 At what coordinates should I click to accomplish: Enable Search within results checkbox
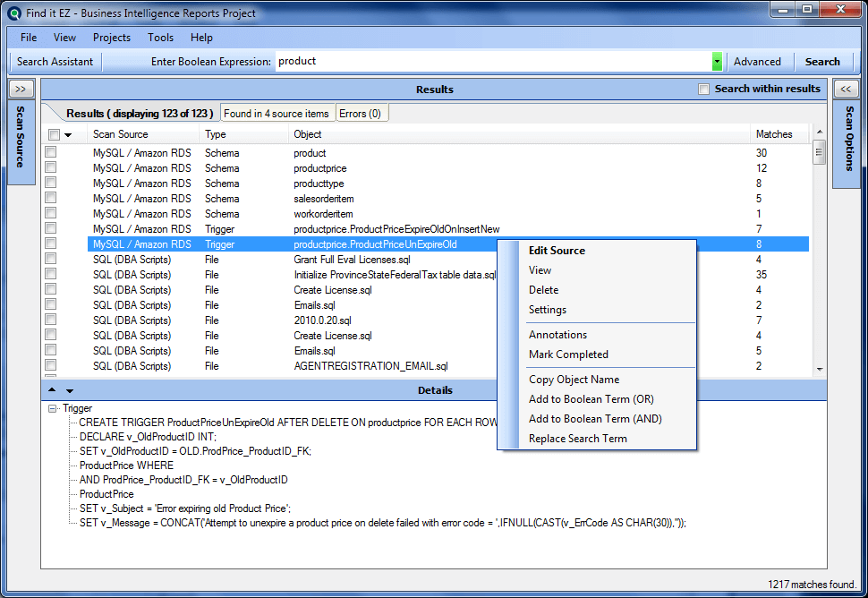703,89
